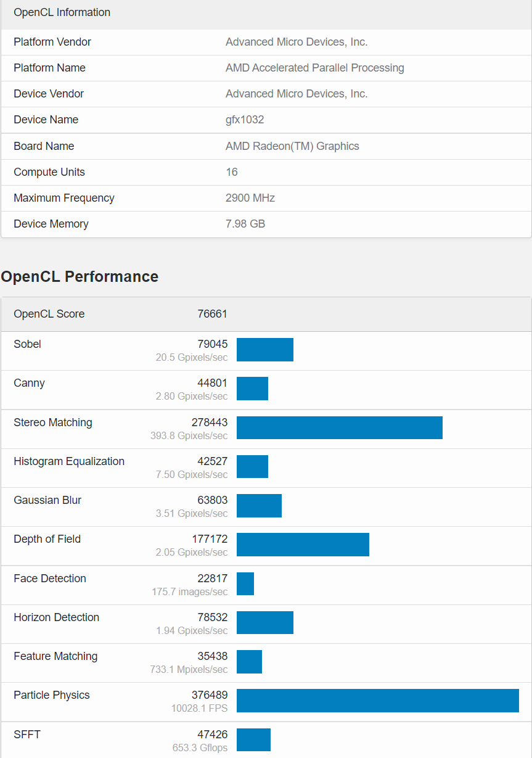Click the Particle Physics performance bar
This screenshot has width=532, height=758.
point(377,701)
